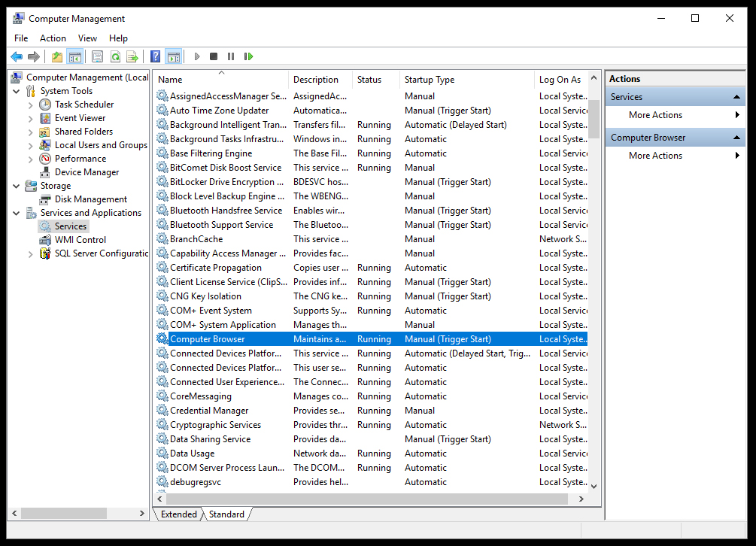
Task: Switch to the Standard tab
Action: tap(226, 514)
